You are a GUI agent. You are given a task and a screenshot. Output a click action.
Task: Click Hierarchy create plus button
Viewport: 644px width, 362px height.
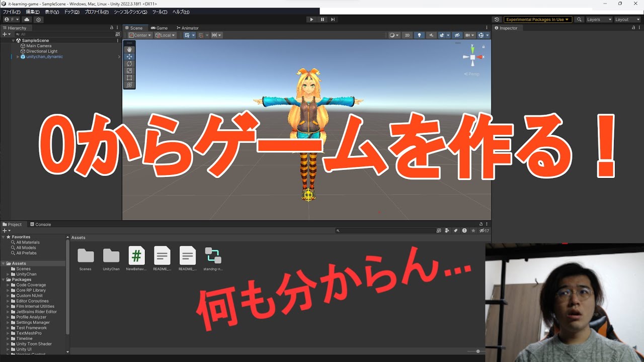[6, 34]
